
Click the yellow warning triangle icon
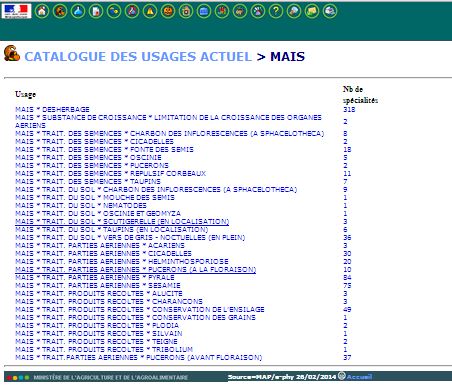(150, 11)
